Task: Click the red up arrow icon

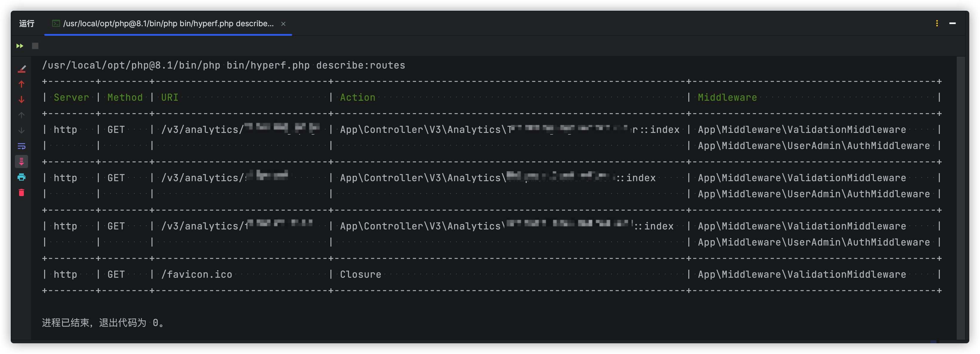Action: click(22, 84)
